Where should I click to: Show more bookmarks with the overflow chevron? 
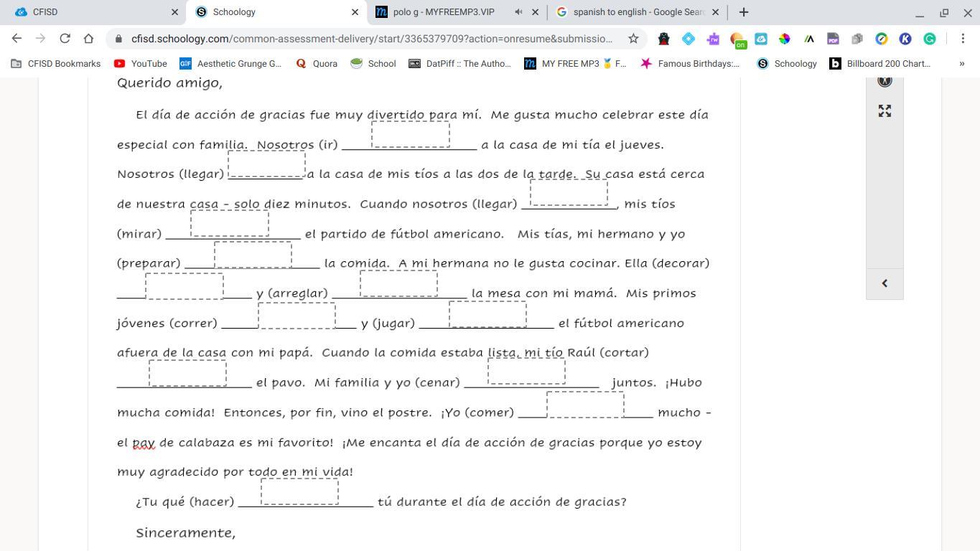(x=962, y=64)
